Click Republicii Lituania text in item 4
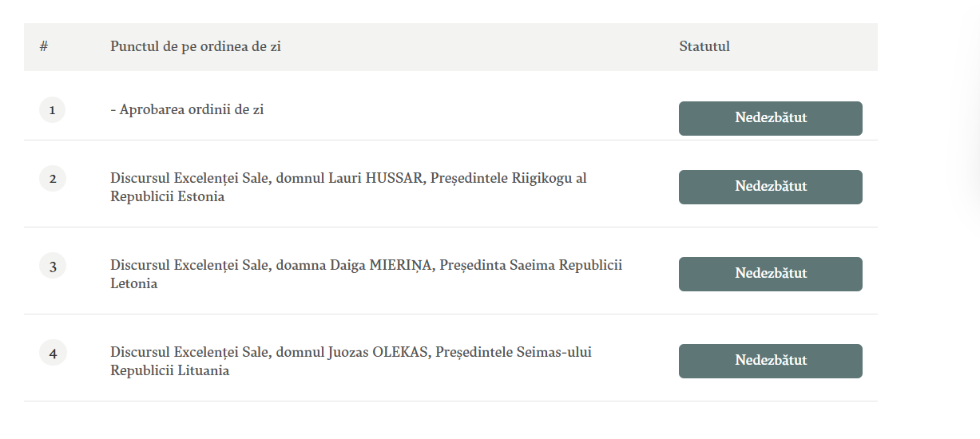Screen dimensions: 980x439 pyautogui.click(x=169, y=370)
